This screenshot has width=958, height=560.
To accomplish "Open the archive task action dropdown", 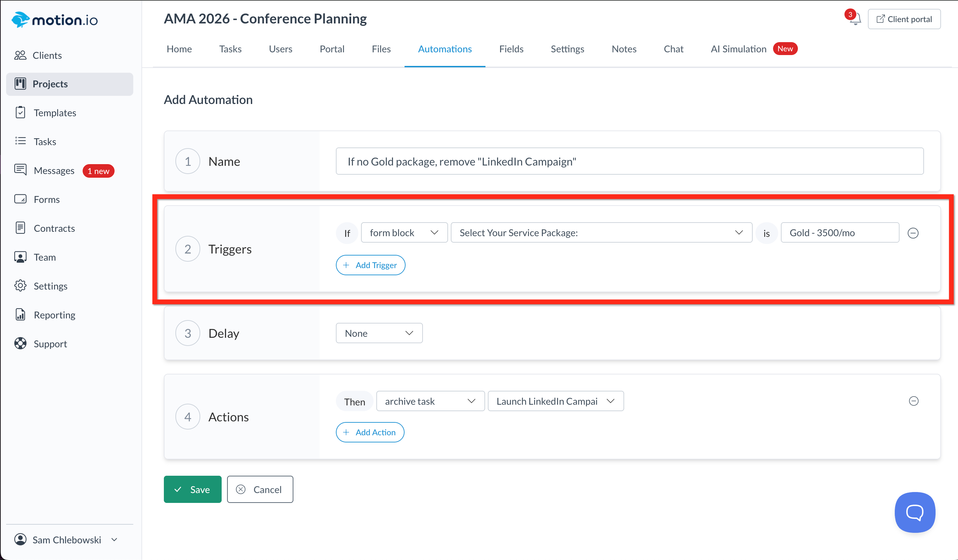I will pos(430,401).
